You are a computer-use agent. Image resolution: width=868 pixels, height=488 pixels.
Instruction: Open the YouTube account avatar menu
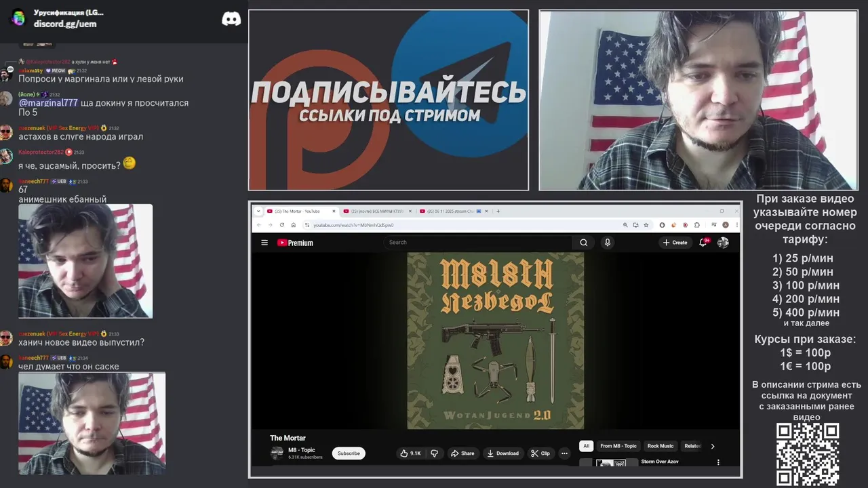(x=723, y=243)
